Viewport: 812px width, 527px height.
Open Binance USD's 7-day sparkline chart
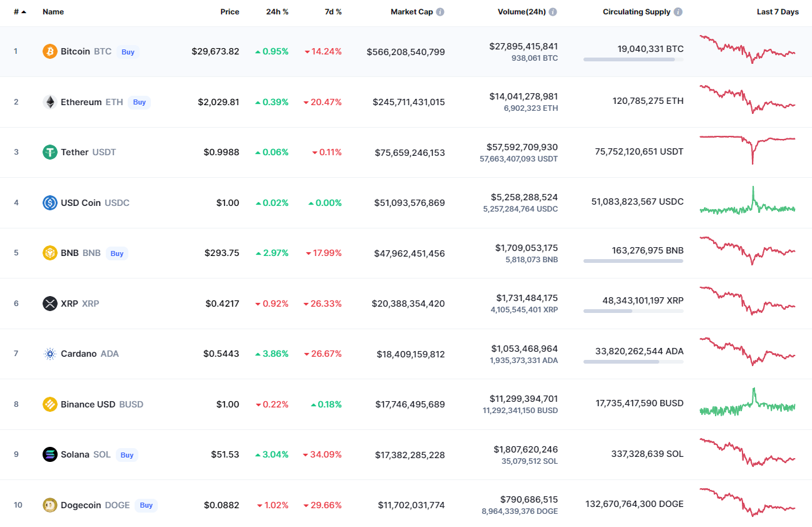click(747, 404)
